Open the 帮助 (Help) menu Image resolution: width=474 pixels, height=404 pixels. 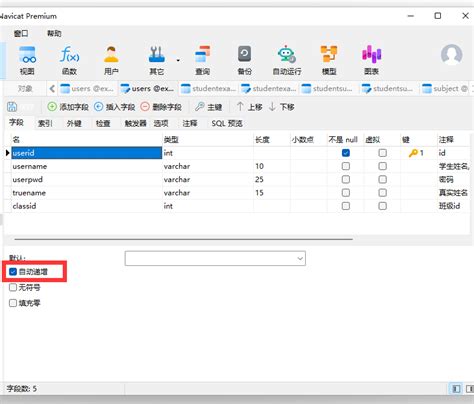click(54, 33)
